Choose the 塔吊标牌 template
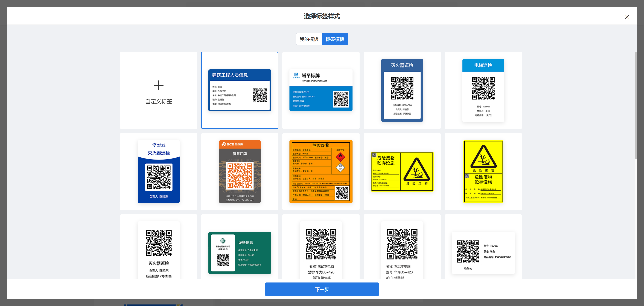This screenshot has width=644, height=306. (321, 90)
